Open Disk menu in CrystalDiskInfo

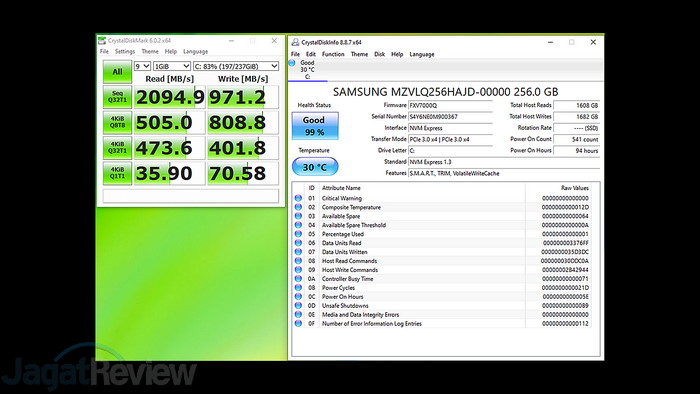(x=379, y=54)
